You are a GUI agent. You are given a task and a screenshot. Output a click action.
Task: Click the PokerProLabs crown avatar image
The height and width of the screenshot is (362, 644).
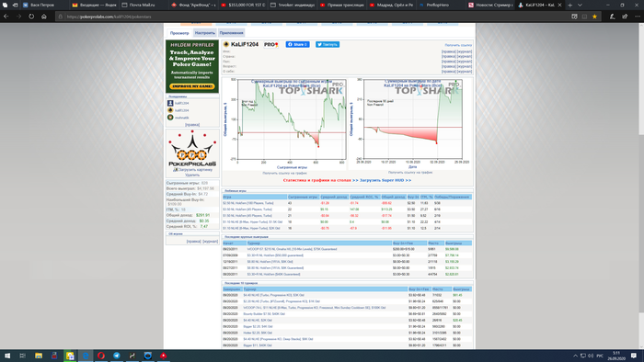click(x=192, y=149)
